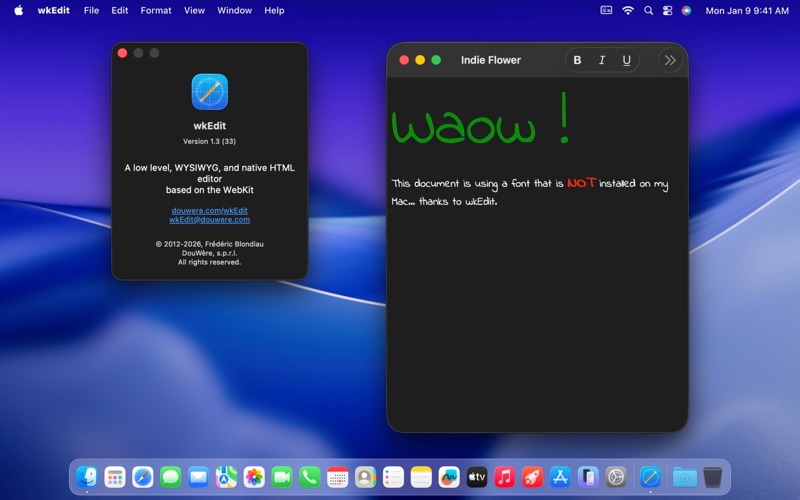The image size is (800, 500).
Task: Open App Store from the Dock
Action: point(560,478)
